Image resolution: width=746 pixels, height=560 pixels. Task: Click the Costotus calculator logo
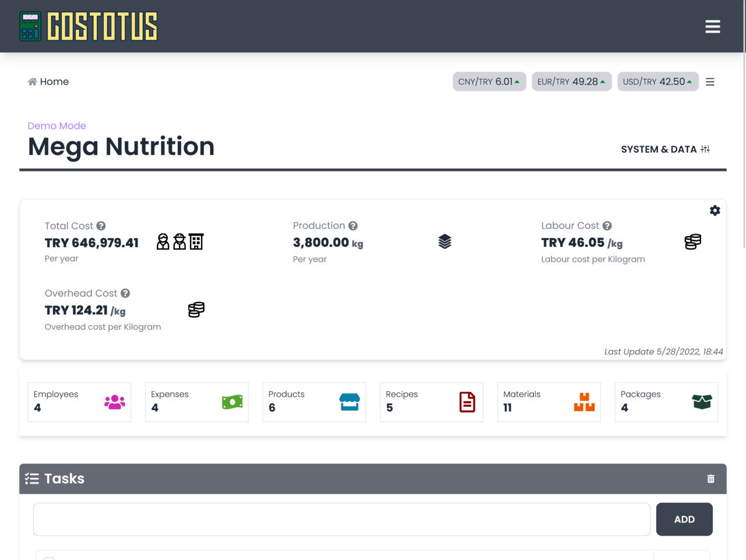tap(30, 26)
